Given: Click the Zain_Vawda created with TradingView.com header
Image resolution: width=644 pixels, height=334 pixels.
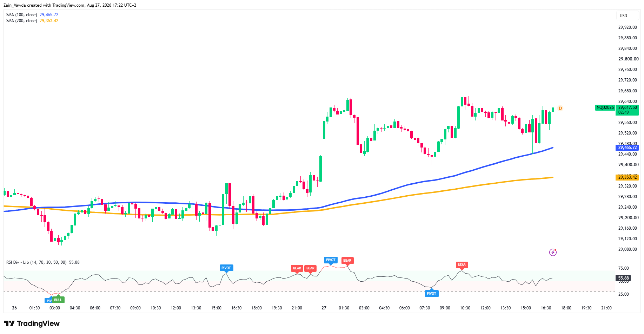Looking at the screenshot, I should click(x=70, y=5).
